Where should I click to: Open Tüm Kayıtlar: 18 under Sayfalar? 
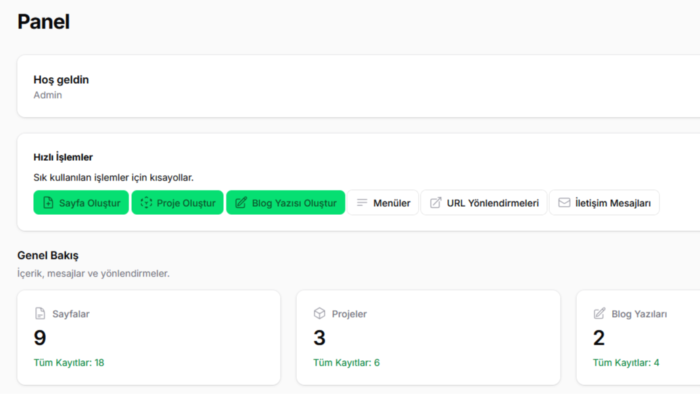69,363
